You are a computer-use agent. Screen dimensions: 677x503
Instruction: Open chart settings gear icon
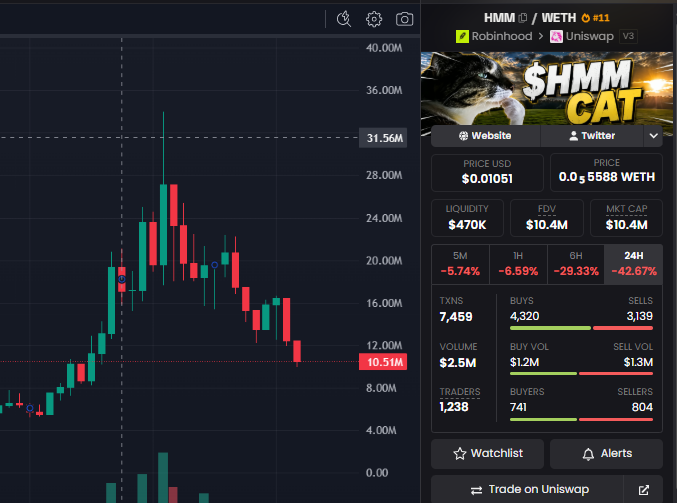pos(374,19)
